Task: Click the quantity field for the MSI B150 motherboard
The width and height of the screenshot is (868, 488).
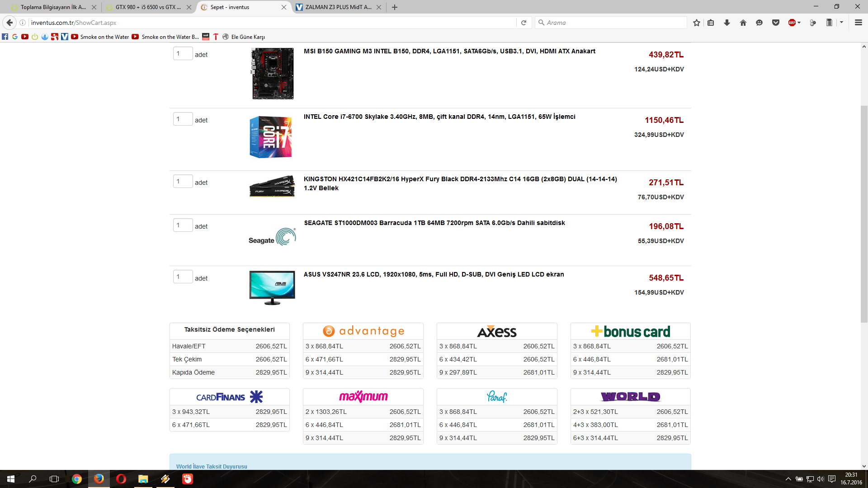Action: pyautogui.click(x=183, y=54)
